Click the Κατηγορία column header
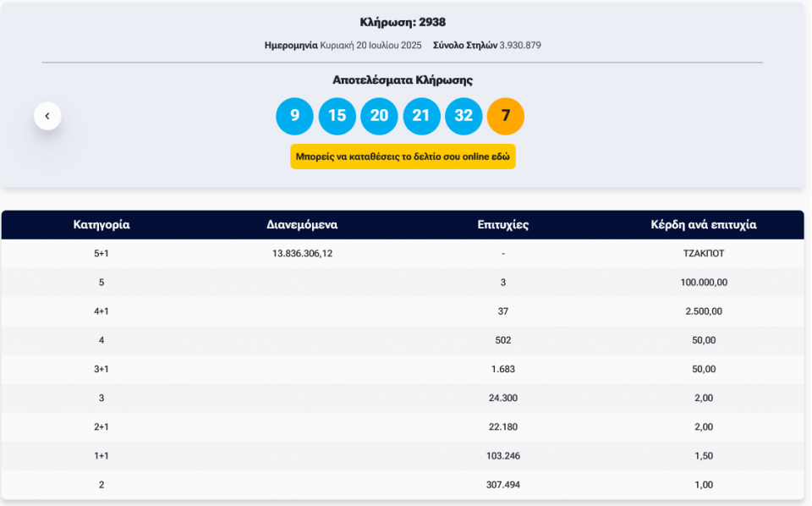Screen dimensions: 812x506 point(101,225)
